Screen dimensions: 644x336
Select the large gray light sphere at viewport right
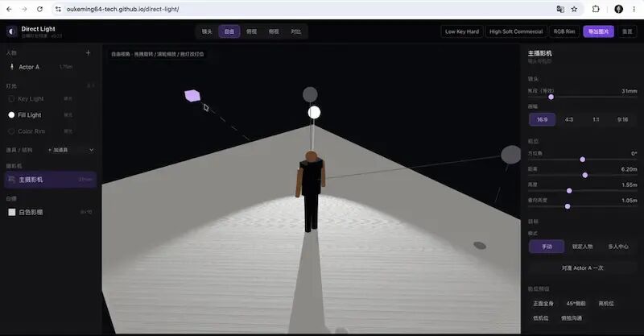pos(511,155)
